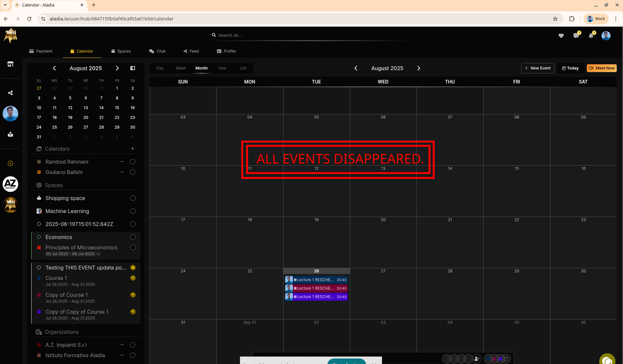Click the Search all... field
The height and width of the screenshot is (364, 623).
(x=311, y=35)
